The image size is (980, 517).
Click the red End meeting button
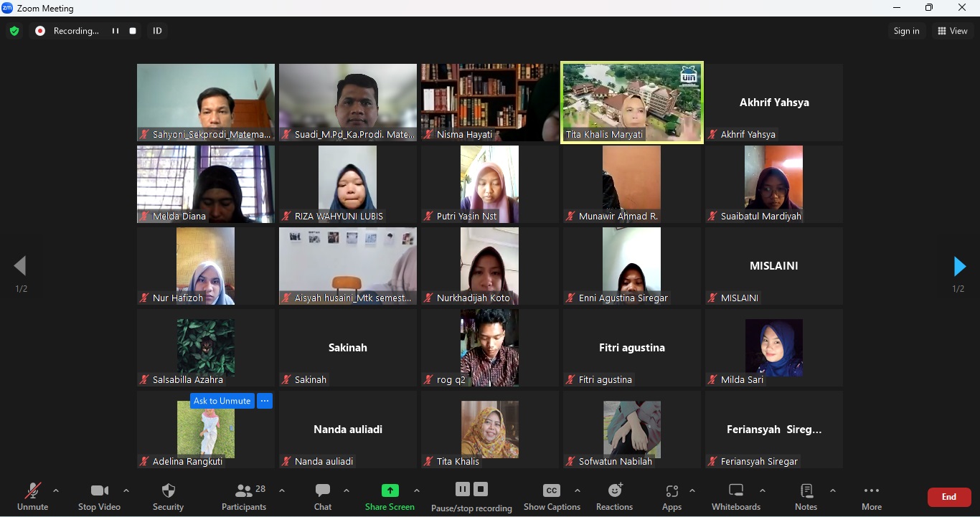pyautogui.click(x=949, y=497)
